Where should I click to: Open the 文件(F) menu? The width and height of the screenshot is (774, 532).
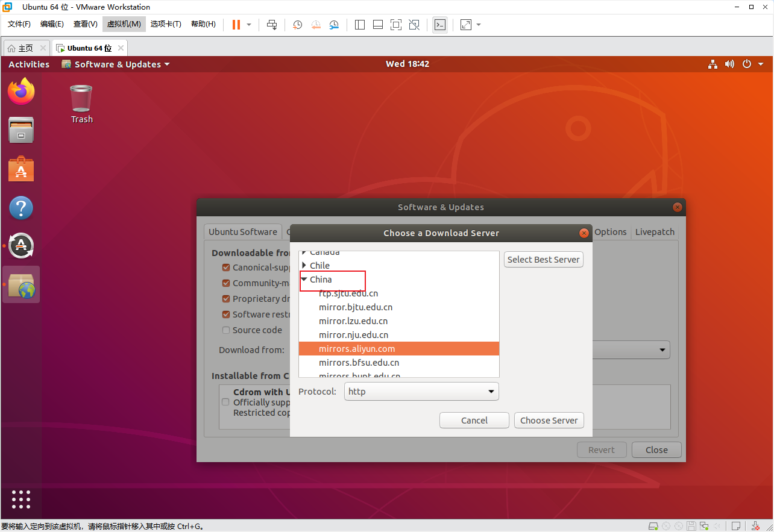[19, 24]
